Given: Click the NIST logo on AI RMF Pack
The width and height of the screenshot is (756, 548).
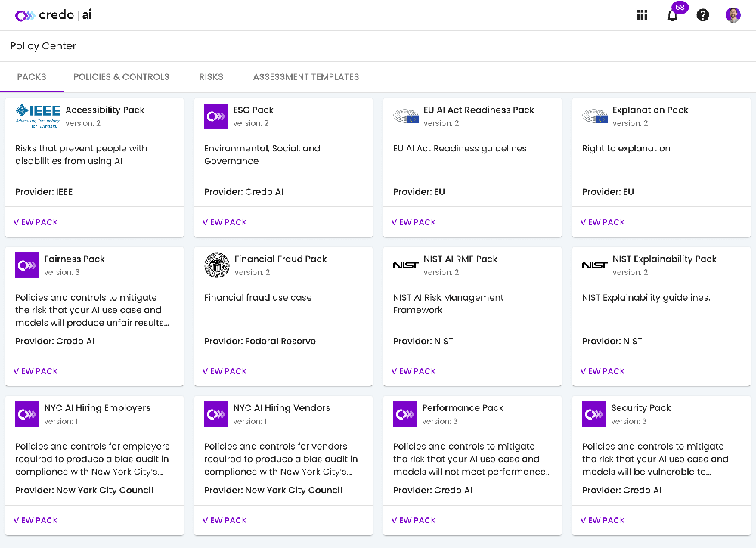Looking at the screenshot, I should click(x=406, y=265).
